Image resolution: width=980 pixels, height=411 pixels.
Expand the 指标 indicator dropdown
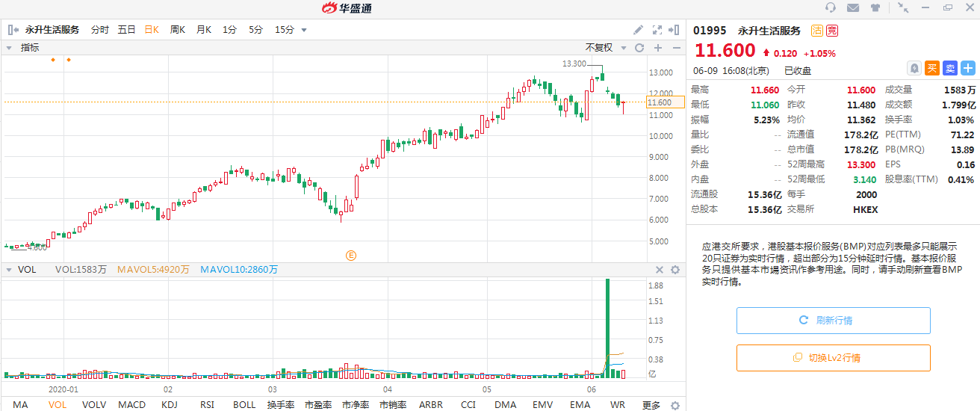(x=9, y=47)
